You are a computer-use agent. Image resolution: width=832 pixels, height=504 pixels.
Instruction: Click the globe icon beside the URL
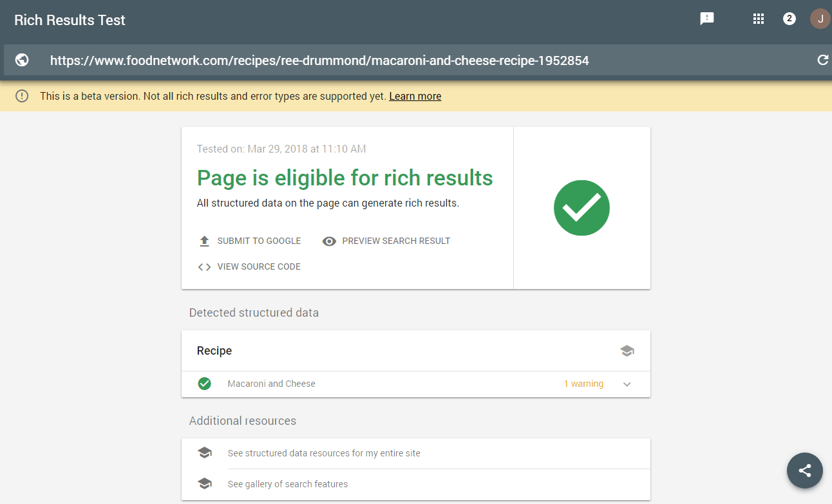(22, 60)
